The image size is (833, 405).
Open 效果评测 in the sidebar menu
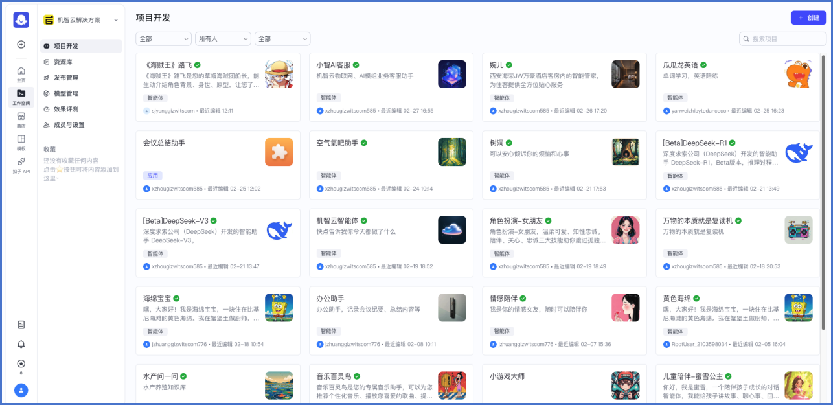(81, 109)
